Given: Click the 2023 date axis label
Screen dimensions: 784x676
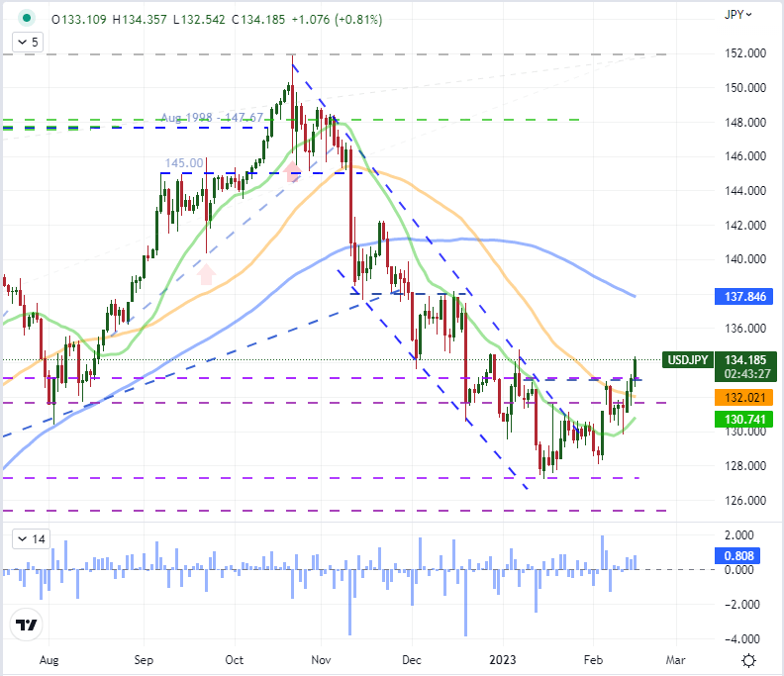Looking at the screenshot, I should click(503, 660).
